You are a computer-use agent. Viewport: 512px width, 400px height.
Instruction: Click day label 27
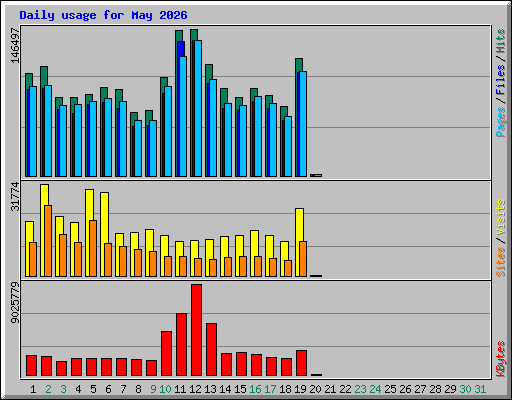tap(420, 389)
